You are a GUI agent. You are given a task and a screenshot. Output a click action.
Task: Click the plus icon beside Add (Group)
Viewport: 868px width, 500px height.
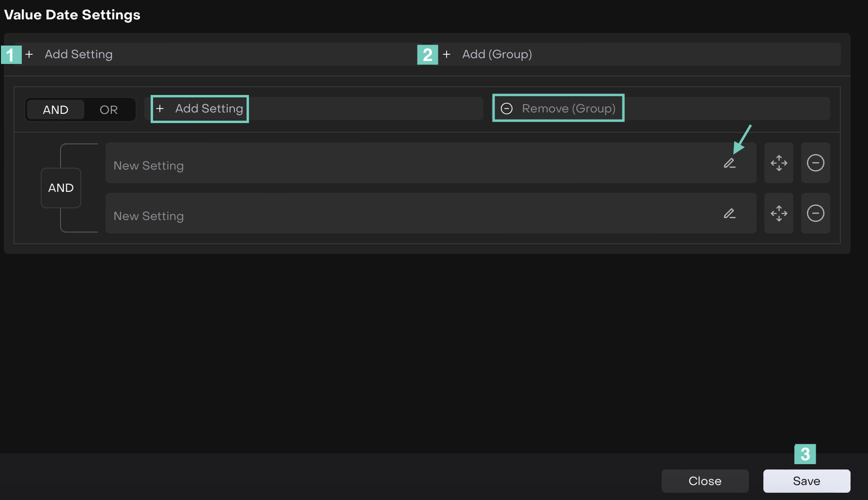click(447, 54)
